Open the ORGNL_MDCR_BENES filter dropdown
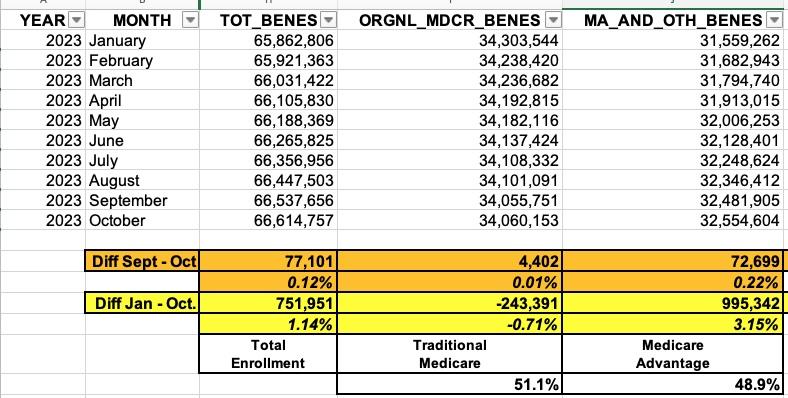The width and height of the screenshot is (788, 398). 553,20
